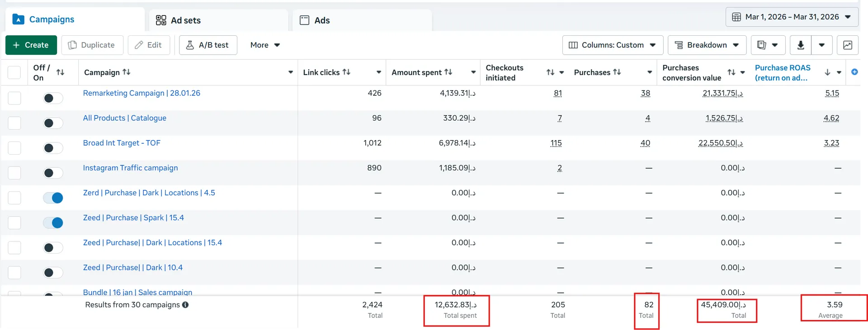Viewport: 868px width, 330px height.
Task: Open the date range dropdown
Action: pos(792,17)
